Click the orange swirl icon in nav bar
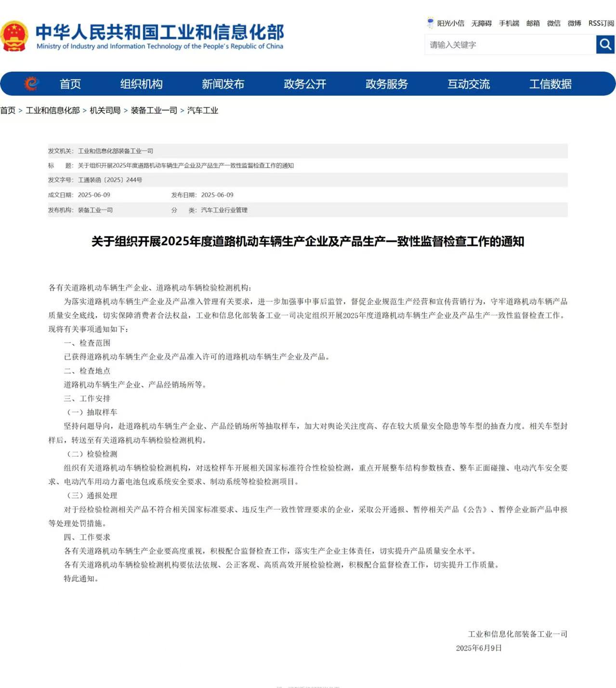616x688 pixels. tap(31, 83)
